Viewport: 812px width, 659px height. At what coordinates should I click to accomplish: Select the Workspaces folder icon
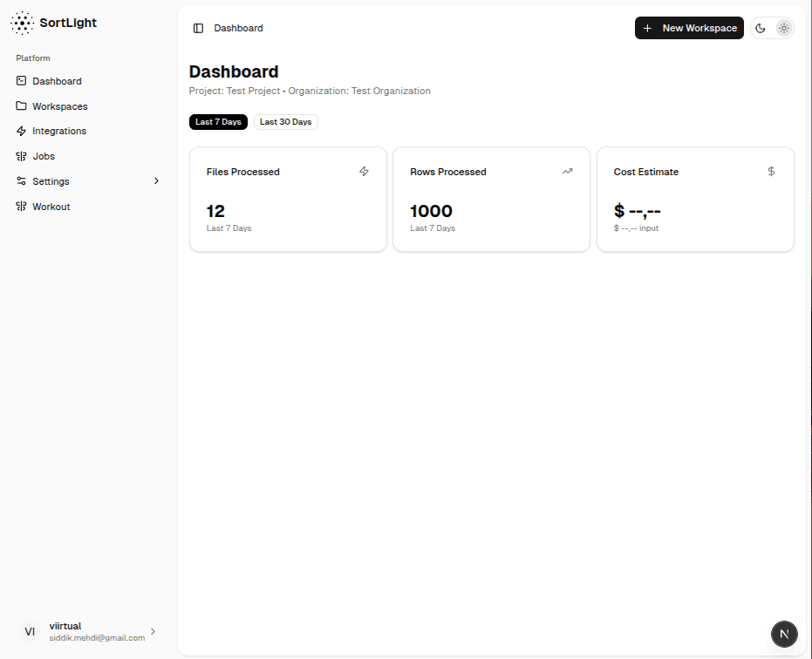21,105
